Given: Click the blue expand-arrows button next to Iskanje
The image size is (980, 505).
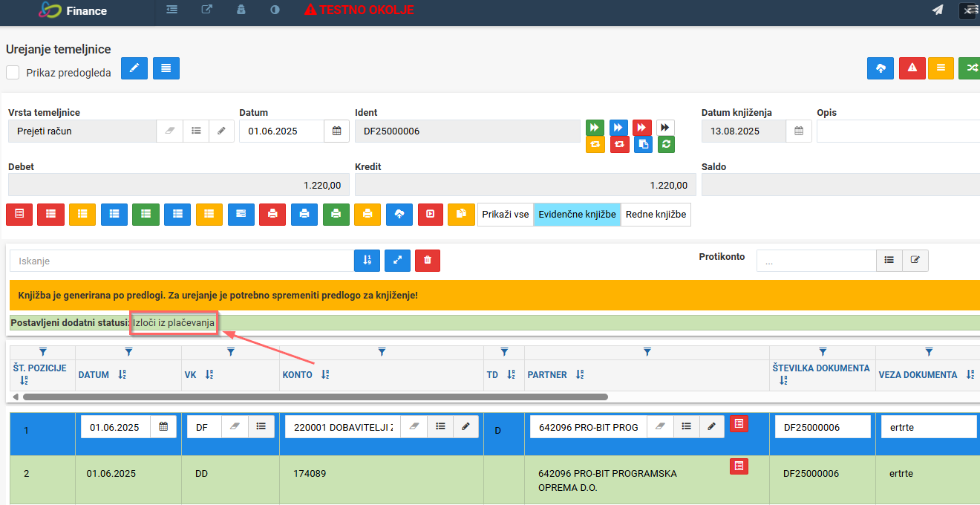Looking at the screenshot, I should 398,261.
